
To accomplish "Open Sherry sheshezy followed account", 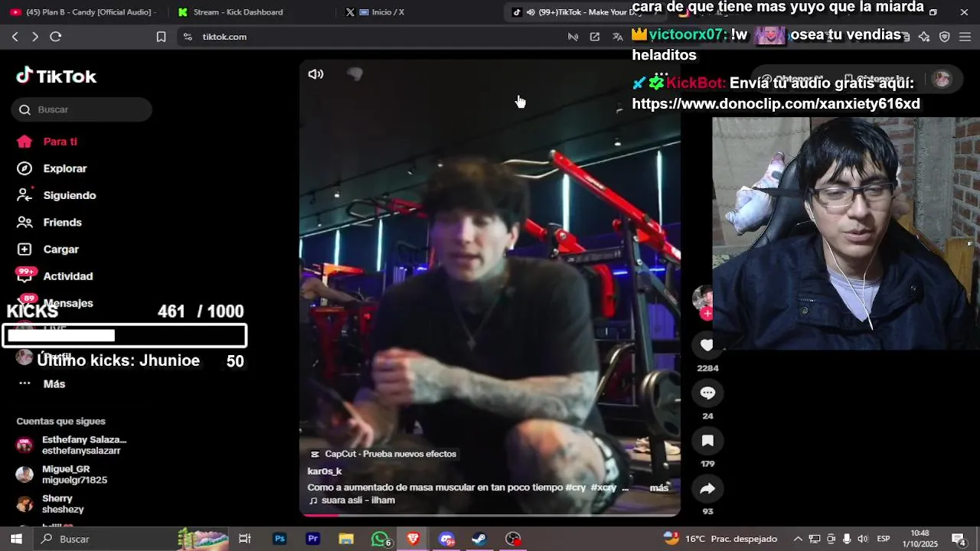I will tap(51, 504).
